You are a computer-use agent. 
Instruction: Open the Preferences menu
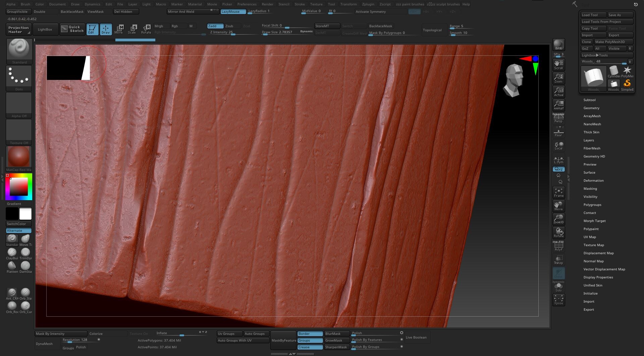pos(247,4)
